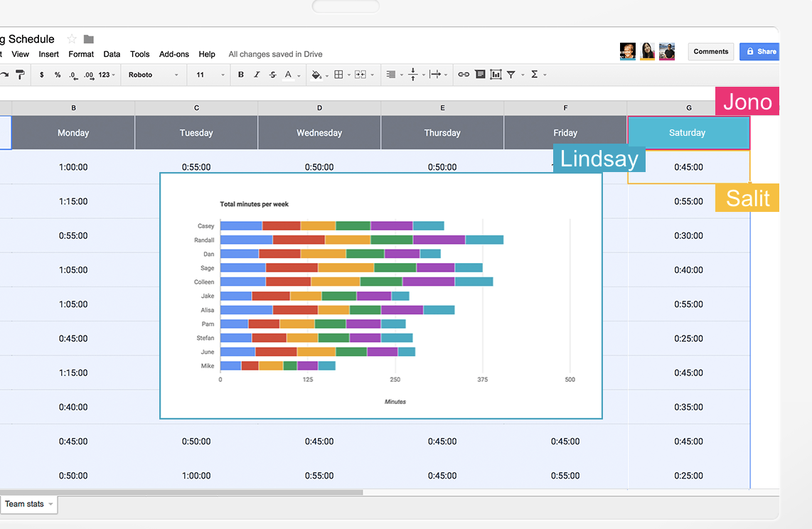
Task: Open the Insert menu
Action: pyautogui.click(x=49, y=54)
